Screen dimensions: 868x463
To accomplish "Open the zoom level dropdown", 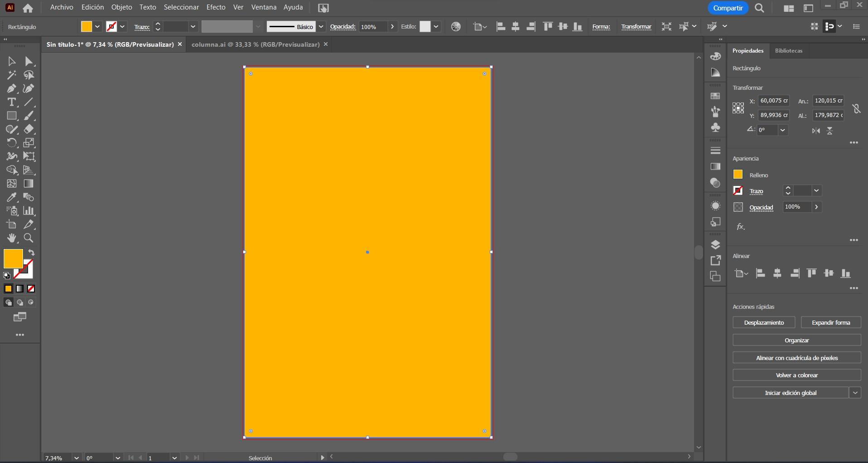I will click(77, 458).
